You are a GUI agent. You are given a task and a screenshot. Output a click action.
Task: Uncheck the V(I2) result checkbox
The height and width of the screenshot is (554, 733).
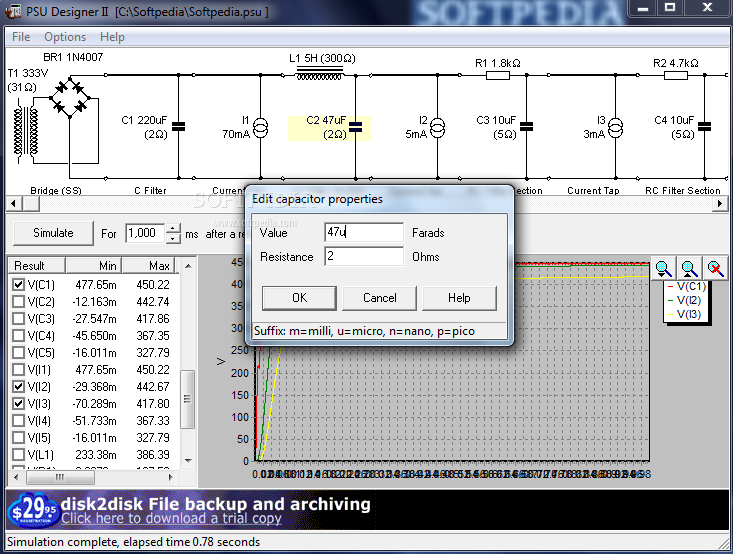coord(18,386)
